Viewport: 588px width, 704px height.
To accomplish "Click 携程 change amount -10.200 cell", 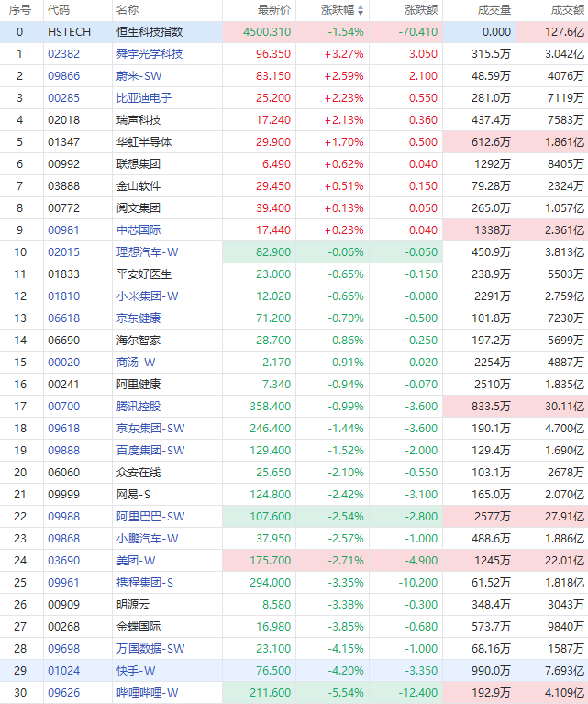I will pyautogui.click(x=406, y=582).
